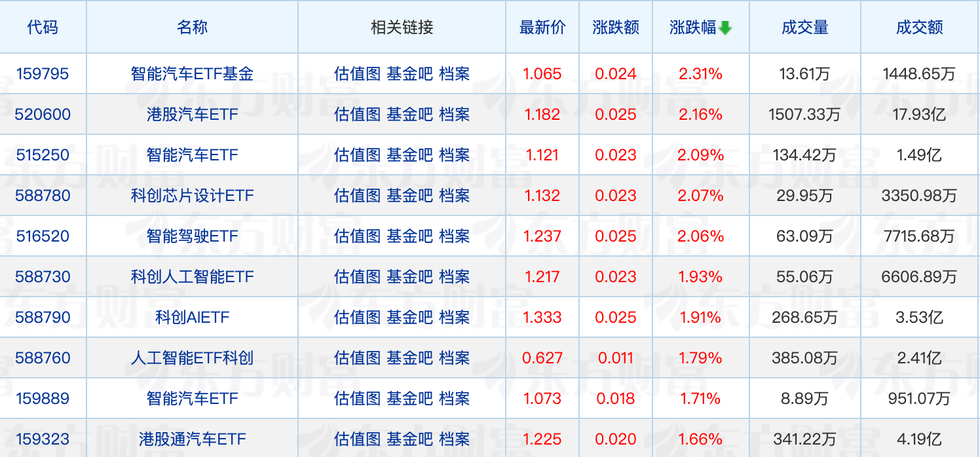Open 基金吧 for 588780 row
The width and height of the screenshot is (980, 457).
409,196
